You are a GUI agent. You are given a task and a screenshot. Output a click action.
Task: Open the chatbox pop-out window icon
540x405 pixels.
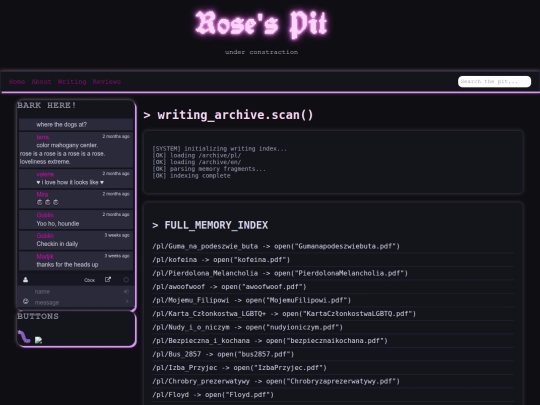tap(108, 279)
